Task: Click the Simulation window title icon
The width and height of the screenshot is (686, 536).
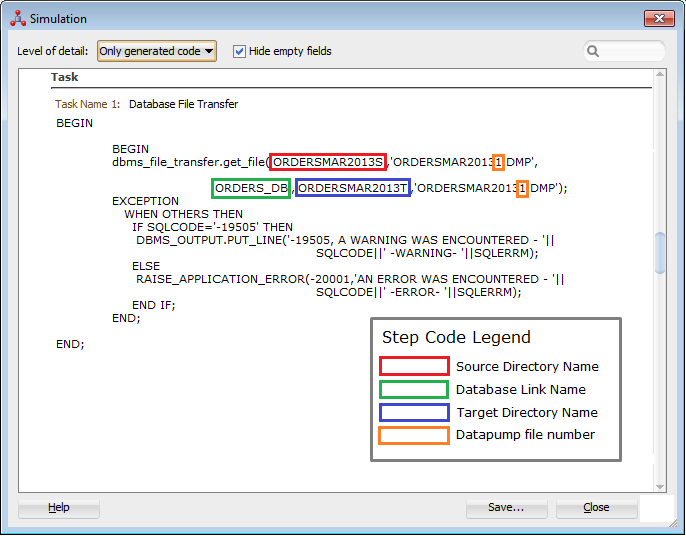Action: click(18, 19)
